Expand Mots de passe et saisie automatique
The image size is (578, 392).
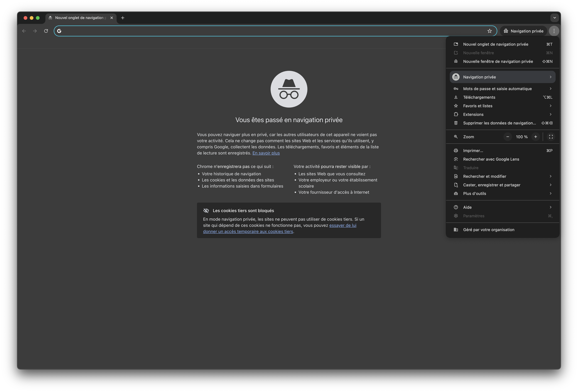[497, 89]
